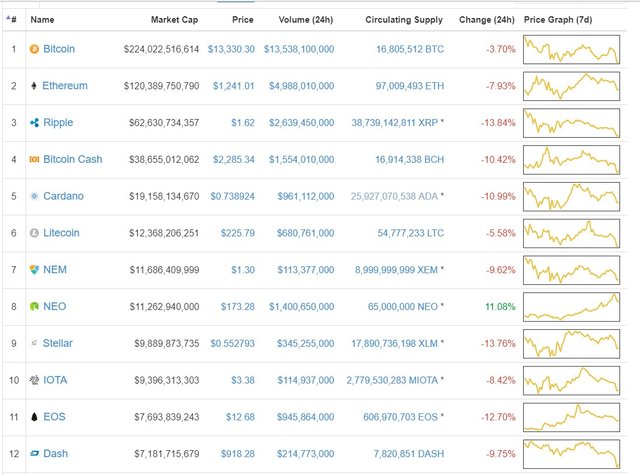Open Bitcoin Cash's 7-day price graph
This screenshot has width=640, height=475.
point(571,160)
